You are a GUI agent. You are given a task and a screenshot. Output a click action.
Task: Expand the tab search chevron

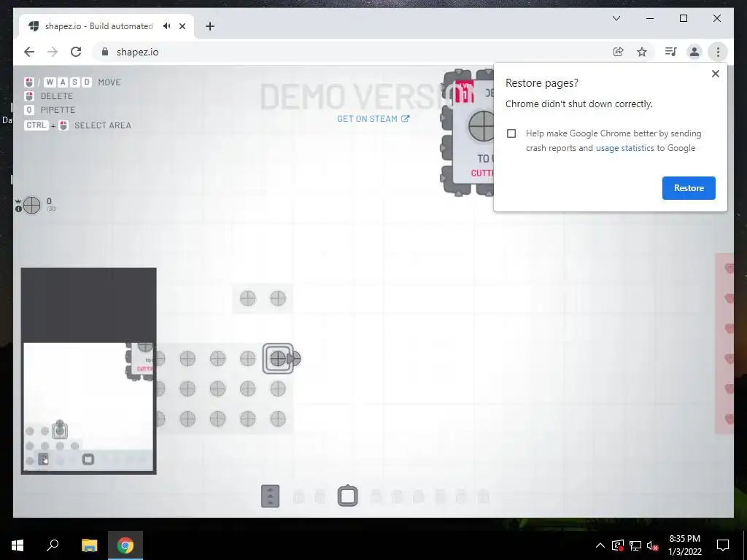616,18
